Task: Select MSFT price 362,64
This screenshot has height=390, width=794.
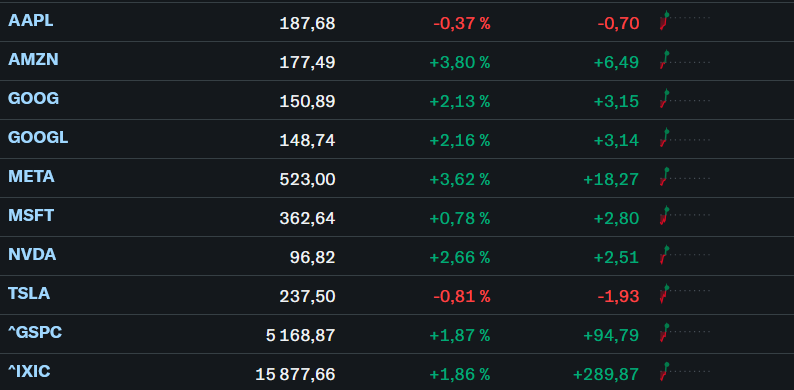Action: click(x=307, y=218)
